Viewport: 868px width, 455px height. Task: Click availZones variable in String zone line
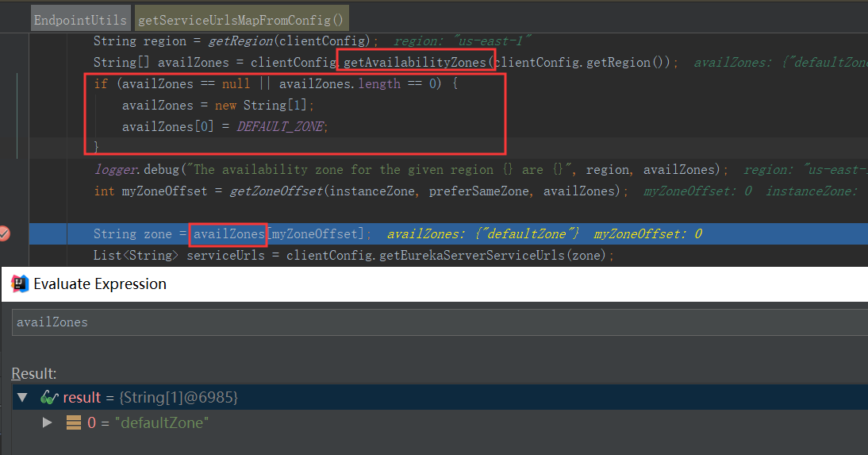229,234
